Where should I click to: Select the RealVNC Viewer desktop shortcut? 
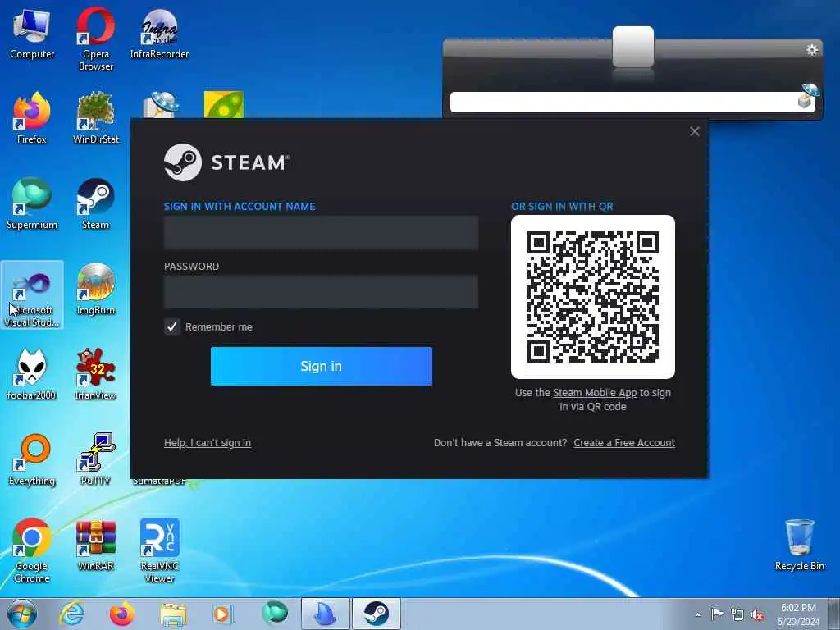point(159,550)
